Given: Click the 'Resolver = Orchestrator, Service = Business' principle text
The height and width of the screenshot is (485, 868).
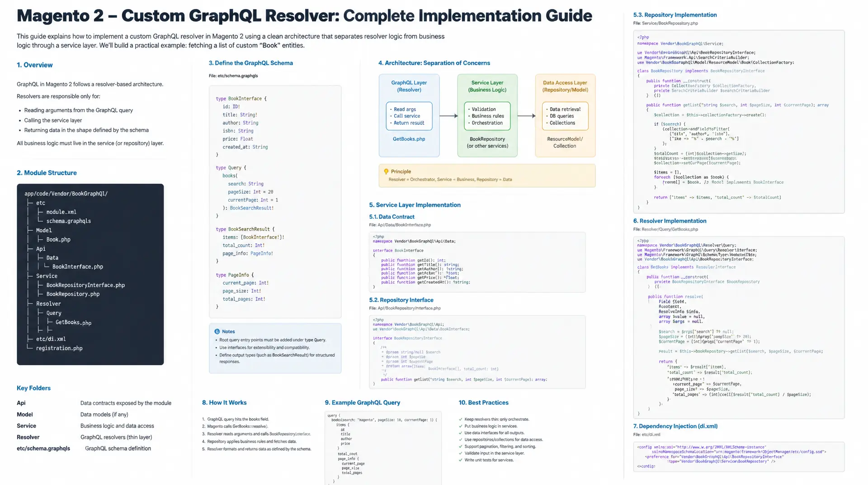Looking at the screenshot, I should click(450, 180).
